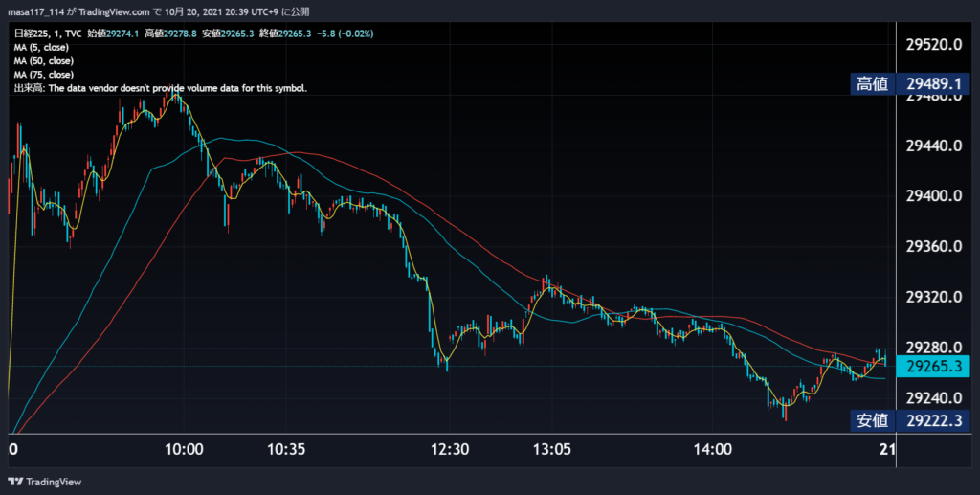980x495 pixels.
Task: Click the 高値 29278.8 value in header
Action: click(x=170, y=34)
